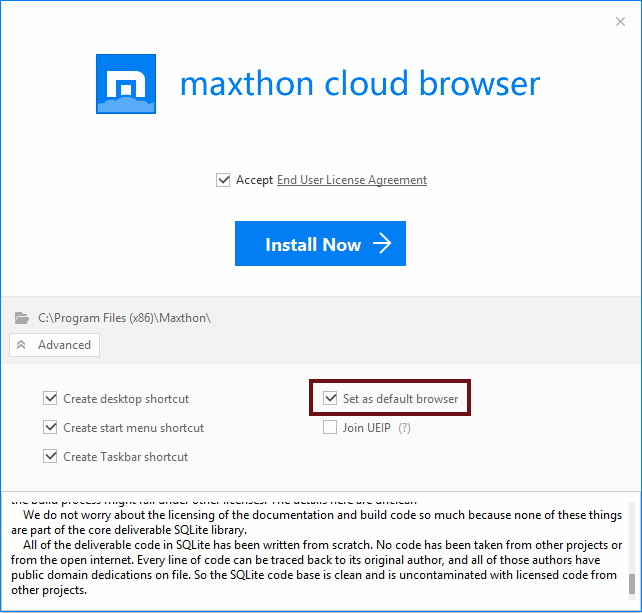The width and height of the screenshot is (642, 613).
Task: Click the C:\Program Files (x86)\Maxthon\ path
Action: point(124,318)
